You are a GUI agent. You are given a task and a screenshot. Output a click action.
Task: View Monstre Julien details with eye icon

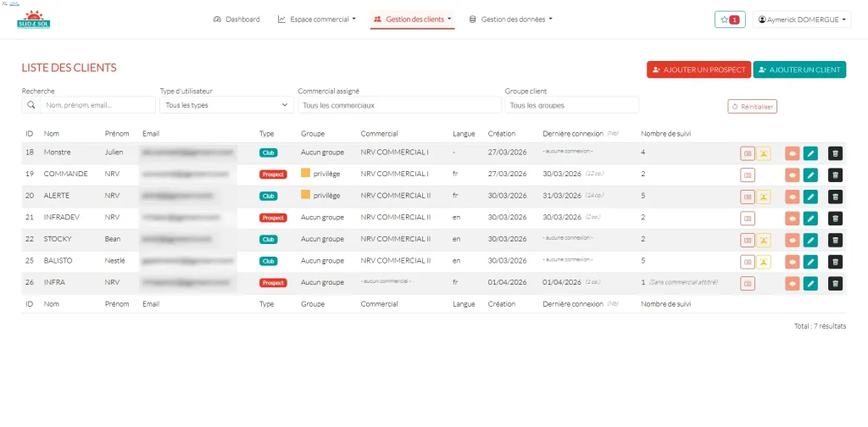(793, 153)
